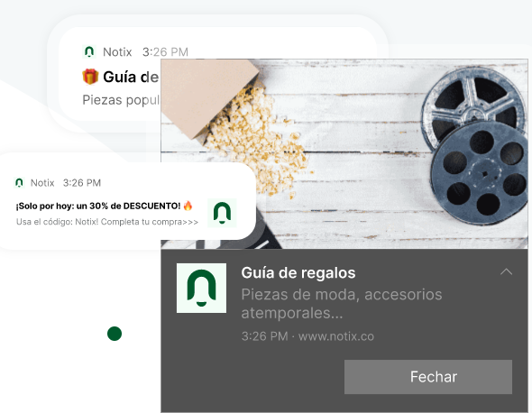This screenshot has width=532, height=413.
Task: Click the large Notix bell logo in dark notification
Action: tap(202, 288)
